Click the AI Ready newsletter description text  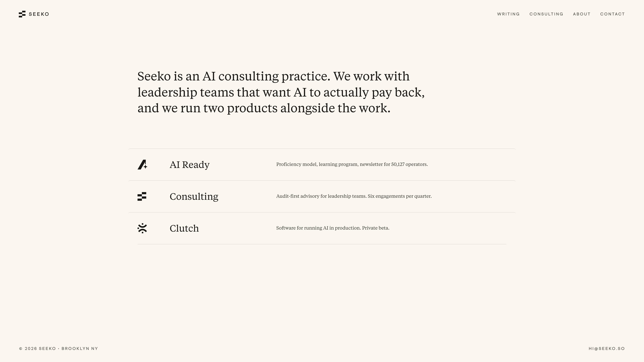coord(352,164)
